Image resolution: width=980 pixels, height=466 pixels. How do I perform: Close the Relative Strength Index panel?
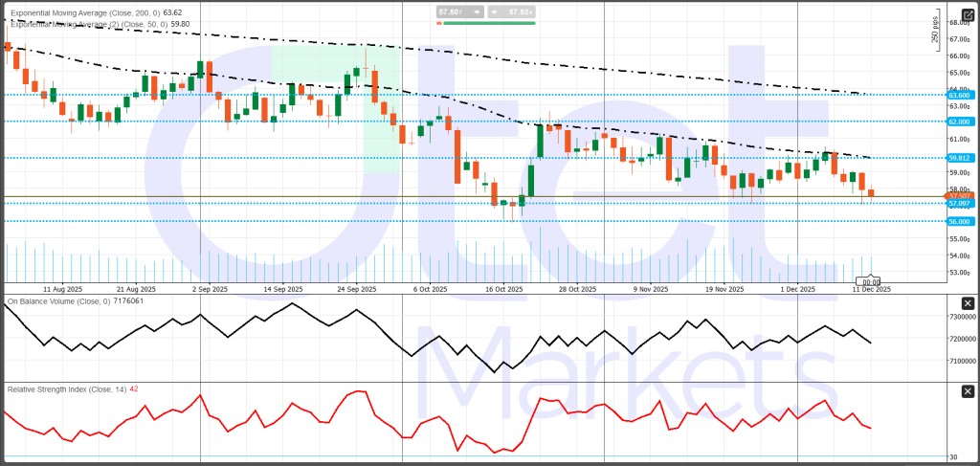tap(967, 390)
